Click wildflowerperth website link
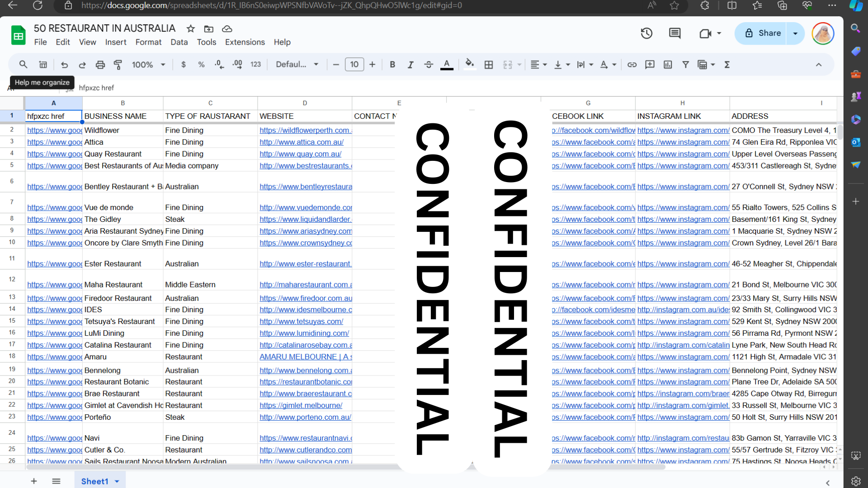Screen dimensions: 868x488 pos(306,130)
